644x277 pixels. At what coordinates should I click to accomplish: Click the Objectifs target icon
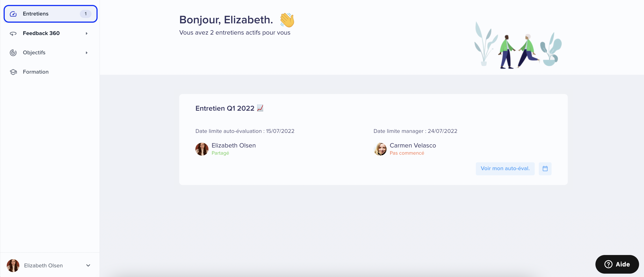(x=13, y=53)
